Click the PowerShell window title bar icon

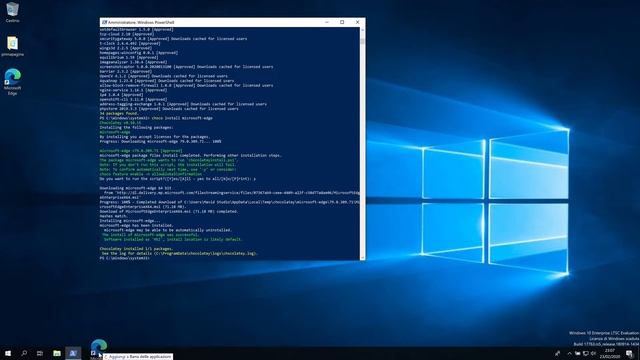pos(104,22)
